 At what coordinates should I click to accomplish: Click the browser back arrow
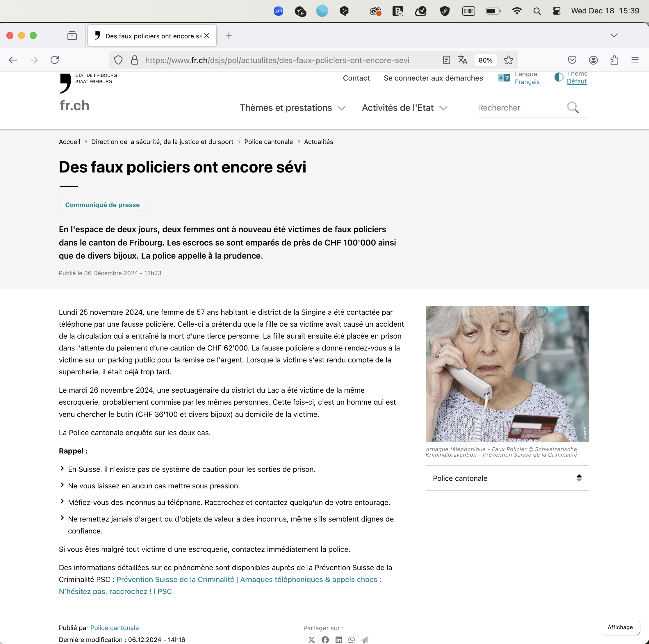click(x=13, y=60)
